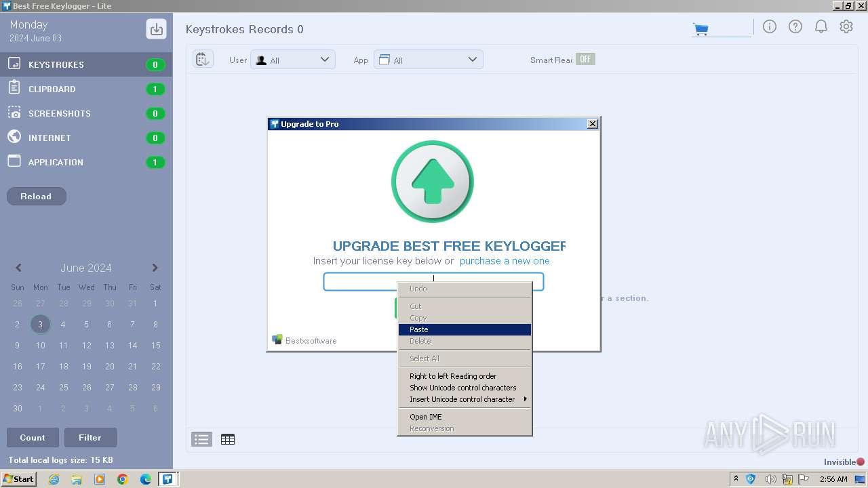Expand the App All dropdown
Image resolution: width=868 pixels, height=488 pixels.
[429, 60]
